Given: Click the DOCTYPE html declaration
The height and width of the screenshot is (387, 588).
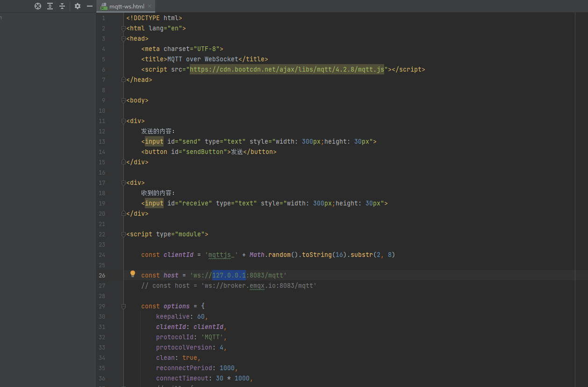Looking at the screenshot, I should [154, 18].
